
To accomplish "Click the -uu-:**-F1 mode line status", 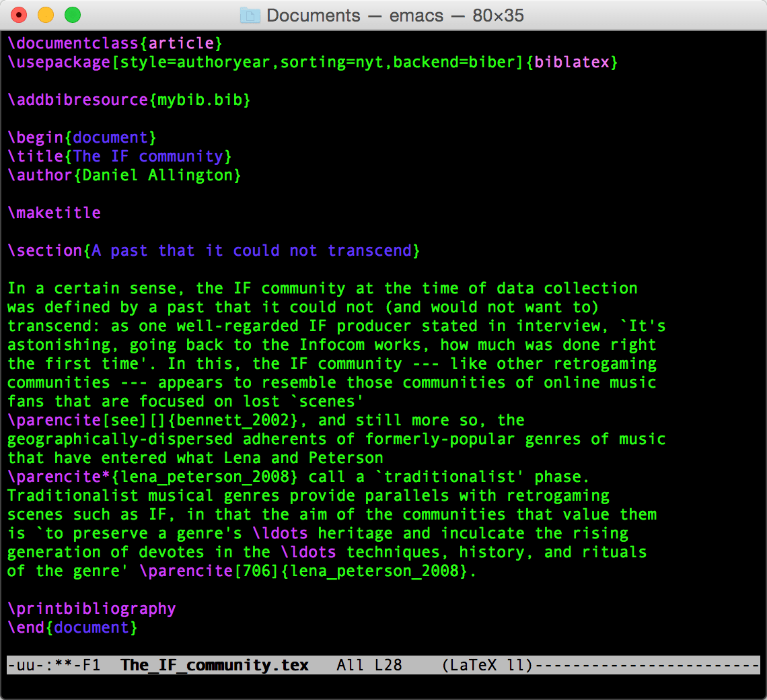I will coord(54,665).
